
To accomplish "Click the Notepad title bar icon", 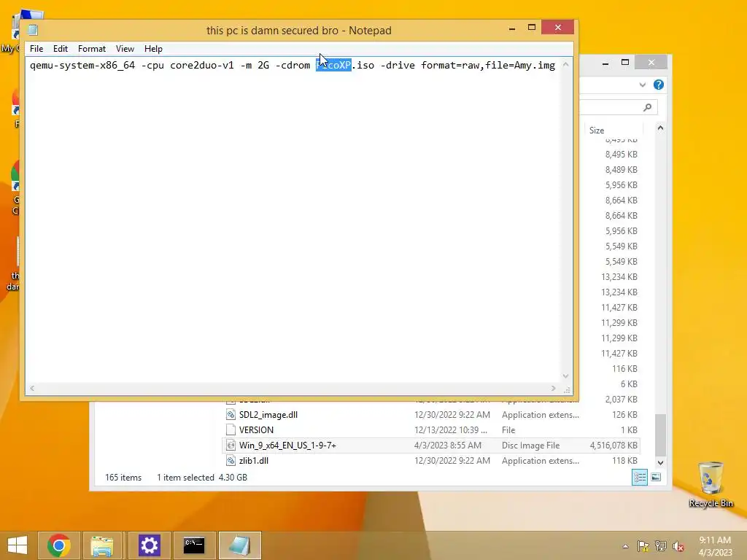I will tap(33, 30).
